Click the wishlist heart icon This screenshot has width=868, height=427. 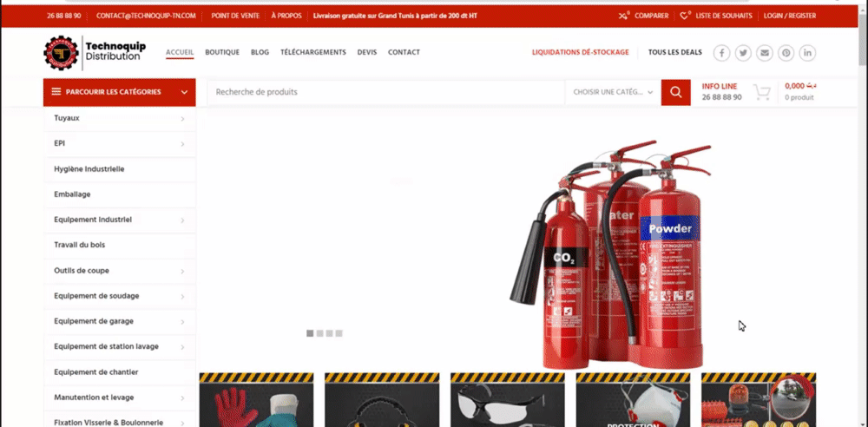(685, 16)
